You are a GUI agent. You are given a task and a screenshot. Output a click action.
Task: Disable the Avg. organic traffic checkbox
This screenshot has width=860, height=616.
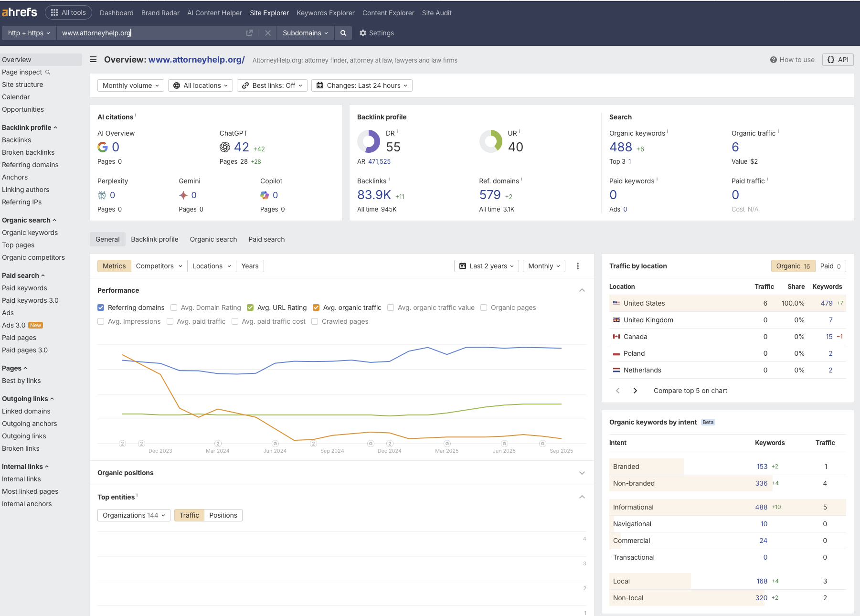(x=316, y=308)
